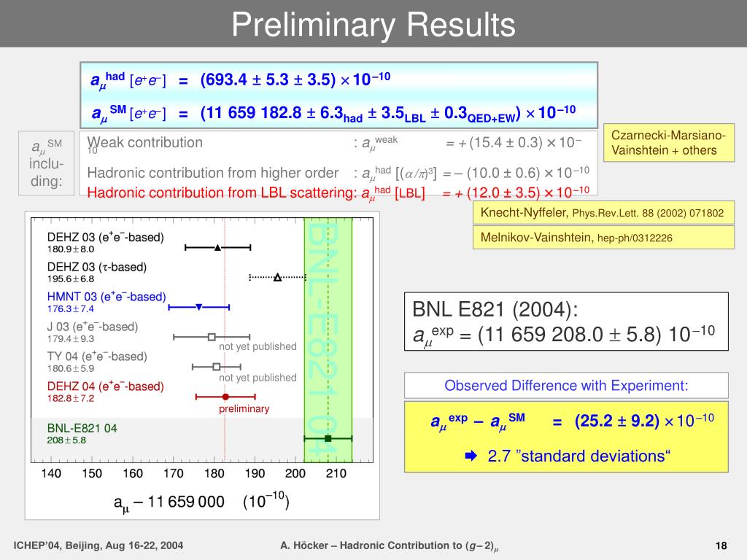Click the '180.9±8.0' value in chart
This screenshot has width=747, height=560.
point(71,249)
